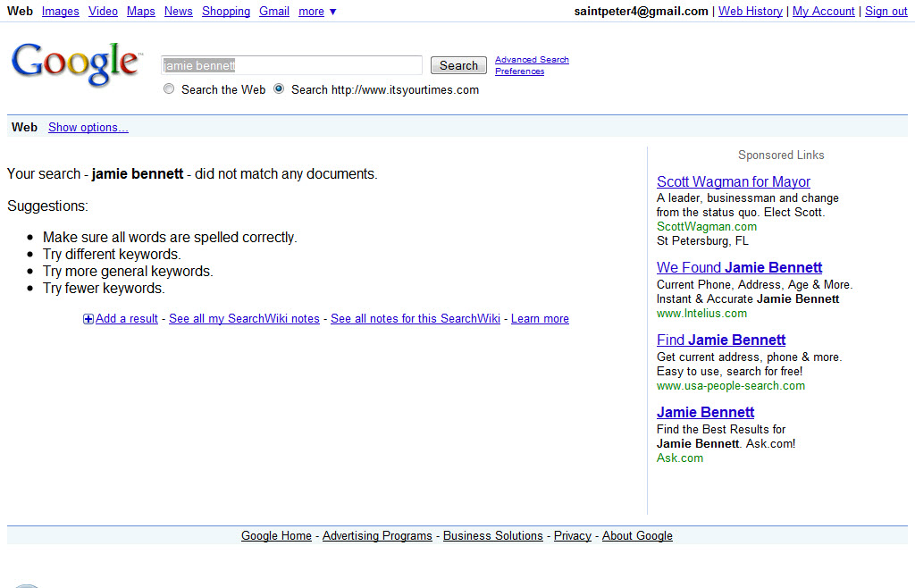Image resolution: width=915 pixels, height=588 pixels.
Task: Open See all notes for this SearchWiki
Action: [x=415, y=318]
